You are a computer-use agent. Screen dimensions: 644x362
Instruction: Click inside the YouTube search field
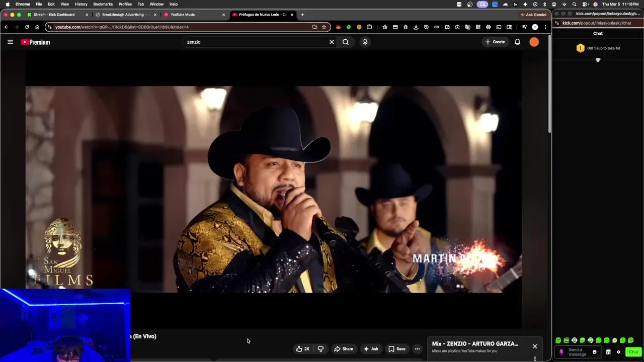pos(257,42)
